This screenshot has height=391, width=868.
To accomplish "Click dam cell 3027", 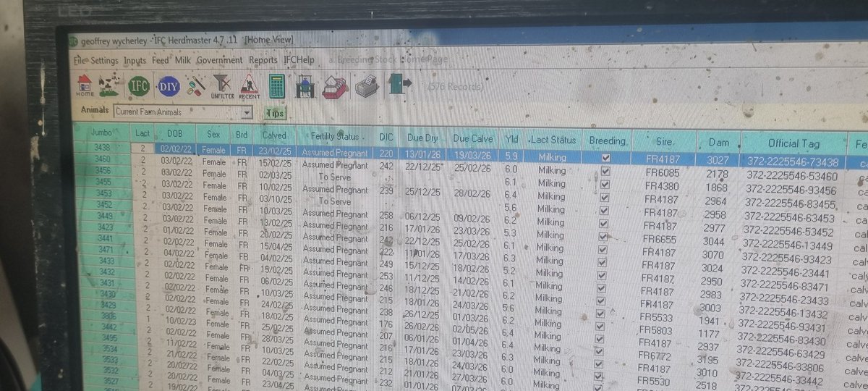I will click(719, 161).
